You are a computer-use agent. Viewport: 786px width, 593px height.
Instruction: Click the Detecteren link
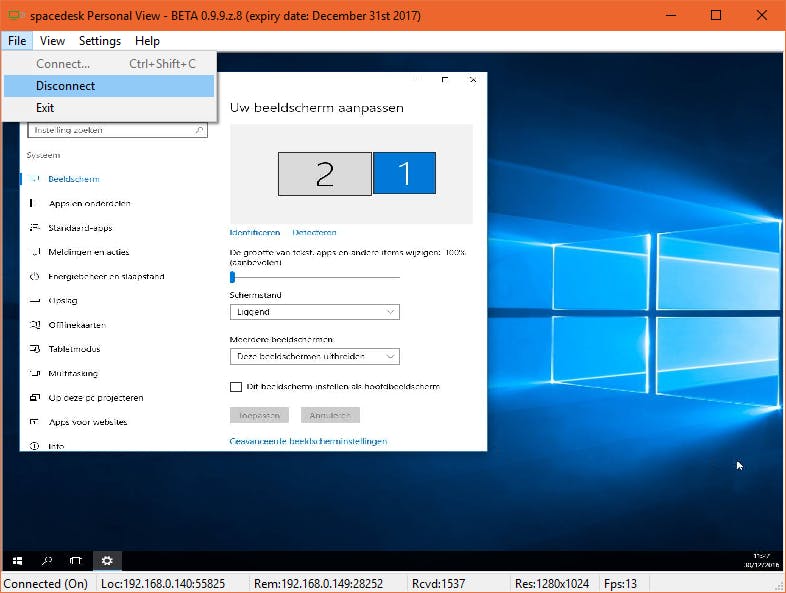tap(314, 233)
